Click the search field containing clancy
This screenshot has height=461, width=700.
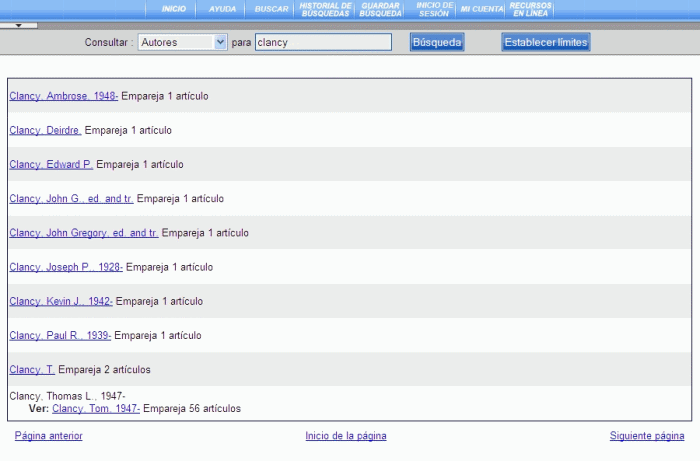click(x=323, y=43)
